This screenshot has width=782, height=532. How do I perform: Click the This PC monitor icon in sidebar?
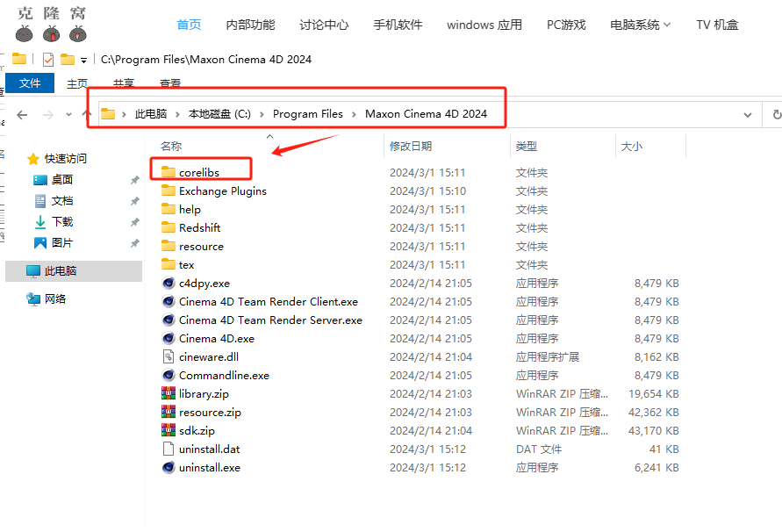pos(33,271)
